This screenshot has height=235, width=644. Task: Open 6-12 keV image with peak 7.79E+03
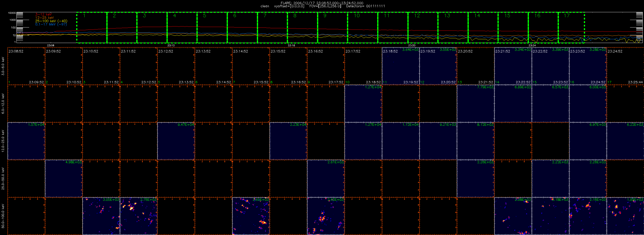pos(476,103)
